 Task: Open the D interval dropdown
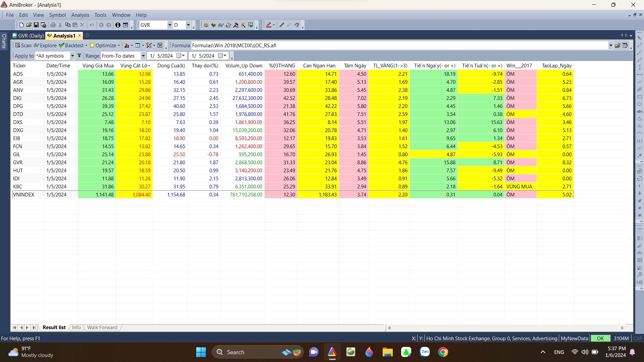(x=188, y=25)
